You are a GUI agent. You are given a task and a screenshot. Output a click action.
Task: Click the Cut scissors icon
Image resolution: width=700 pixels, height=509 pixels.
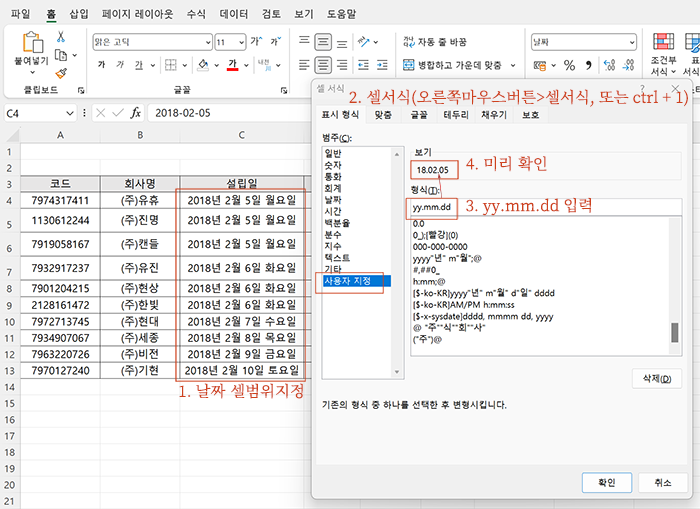tap(61, 37)
